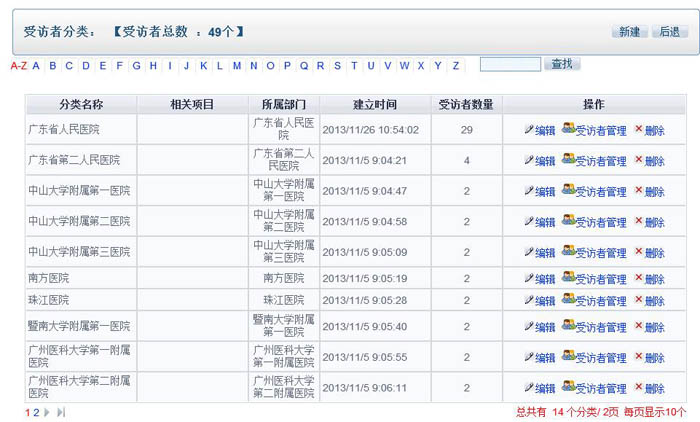Open 受访者管理 icon for 珠江医院 row
Screen dimensions: 700x422
coord(568,299)
